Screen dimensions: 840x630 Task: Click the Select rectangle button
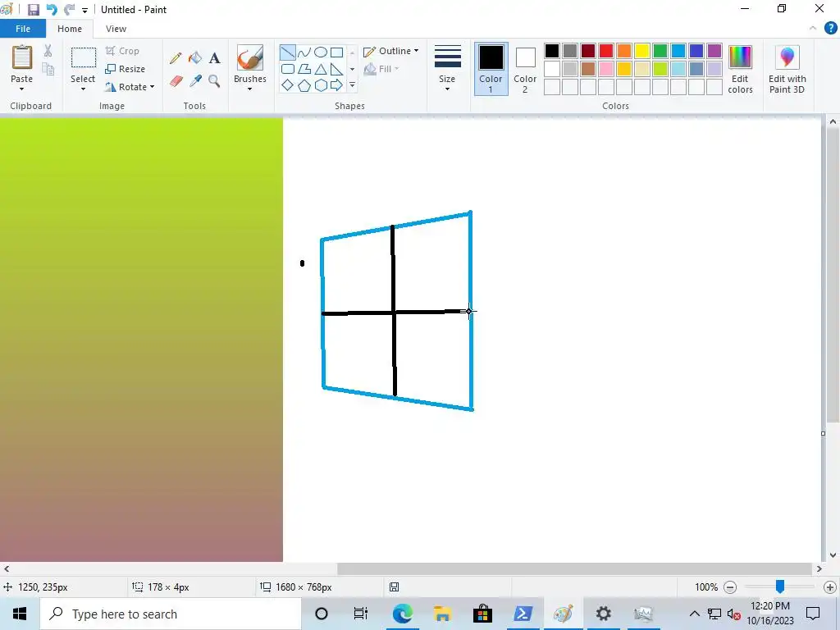pos(83,58)
